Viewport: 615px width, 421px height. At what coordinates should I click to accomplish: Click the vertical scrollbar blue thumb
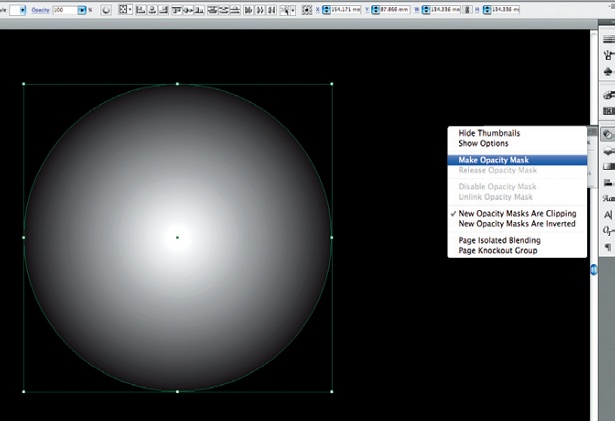(594, 270)
